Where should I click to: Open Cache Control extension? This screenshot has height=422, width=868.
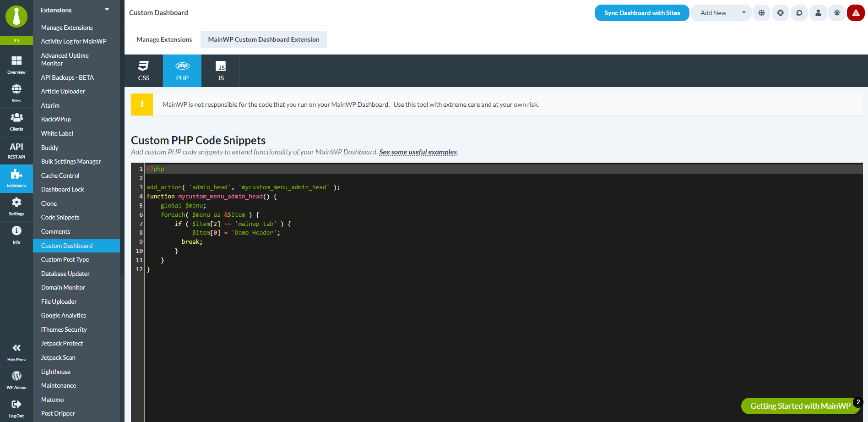point(60,175)
